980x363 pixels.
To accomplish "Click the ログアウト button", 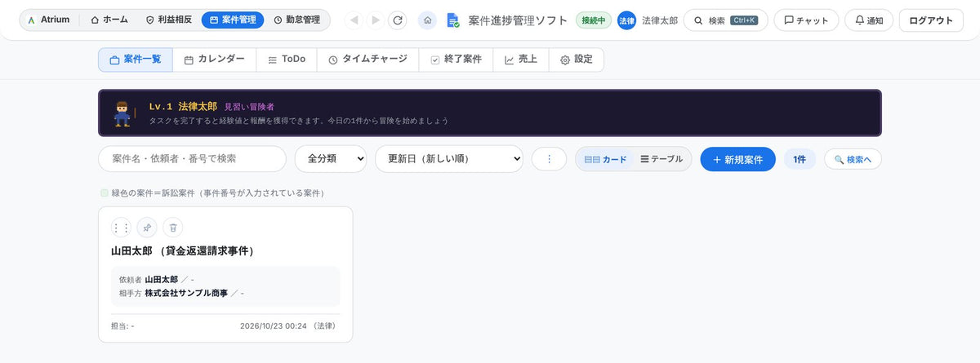I will coord(931,20).
